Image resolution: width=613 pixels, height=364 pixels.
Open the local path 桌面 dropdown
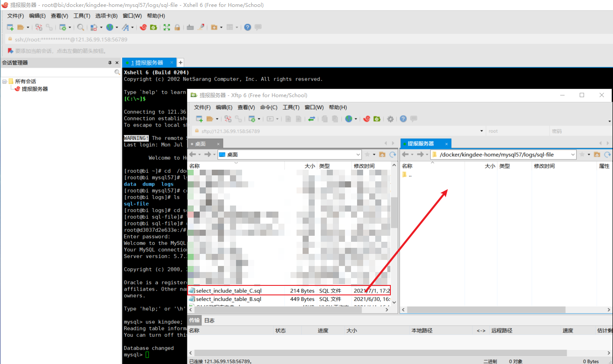click(358, 155)
